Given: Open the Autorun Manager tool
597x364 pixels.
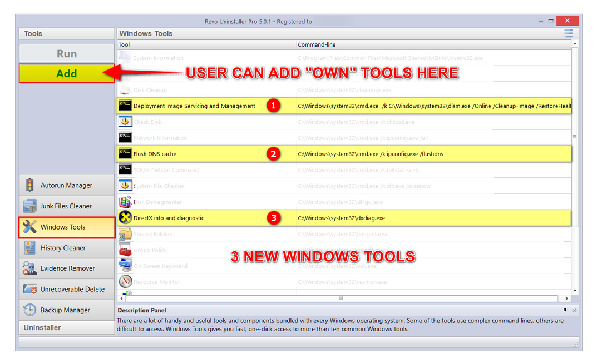Looking at the screenshot, I should click(x=67, y=185).
